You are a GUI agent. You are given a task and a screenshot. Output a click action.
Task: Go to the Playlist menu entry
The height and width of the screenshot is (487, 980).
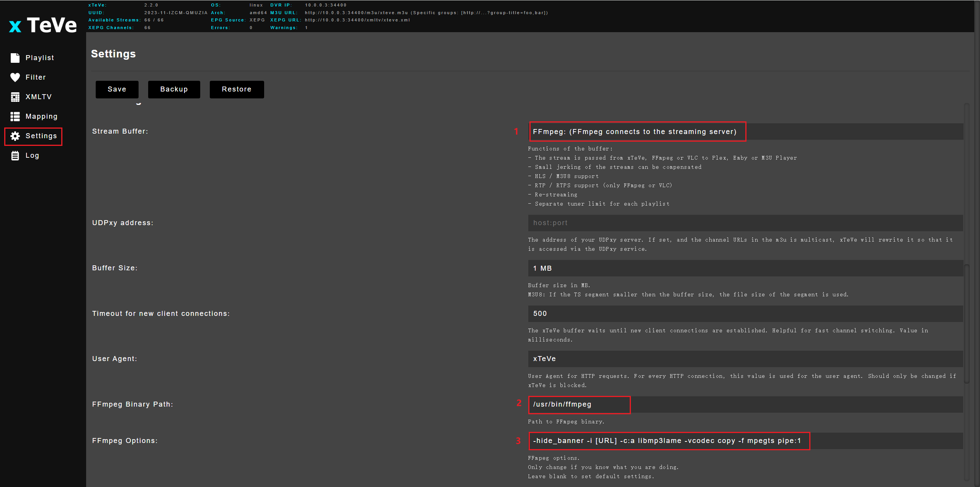39,58
